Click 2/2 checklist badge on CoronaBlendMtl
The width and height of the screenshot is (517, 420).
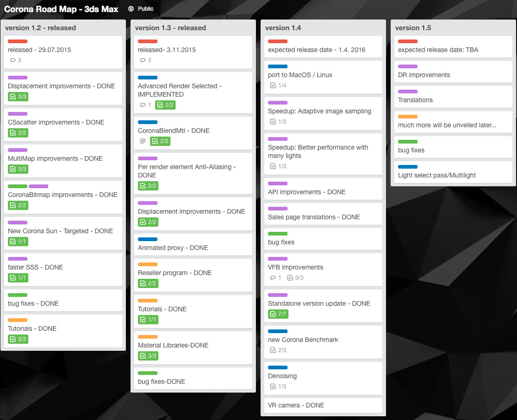pyautogui.click(x=160, y=141)
